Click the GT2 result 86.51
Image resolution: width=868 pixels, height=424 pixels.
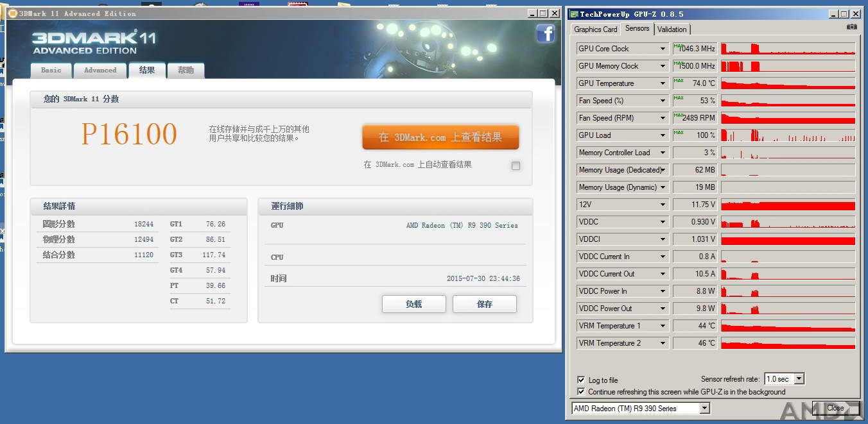[x=216, y=240]
